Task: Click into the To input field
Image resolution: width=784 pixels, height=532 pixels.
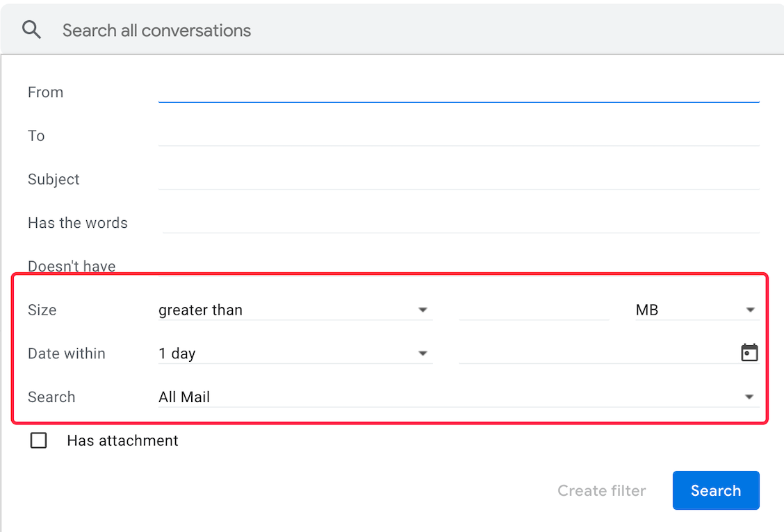Action: click(459, 135)
